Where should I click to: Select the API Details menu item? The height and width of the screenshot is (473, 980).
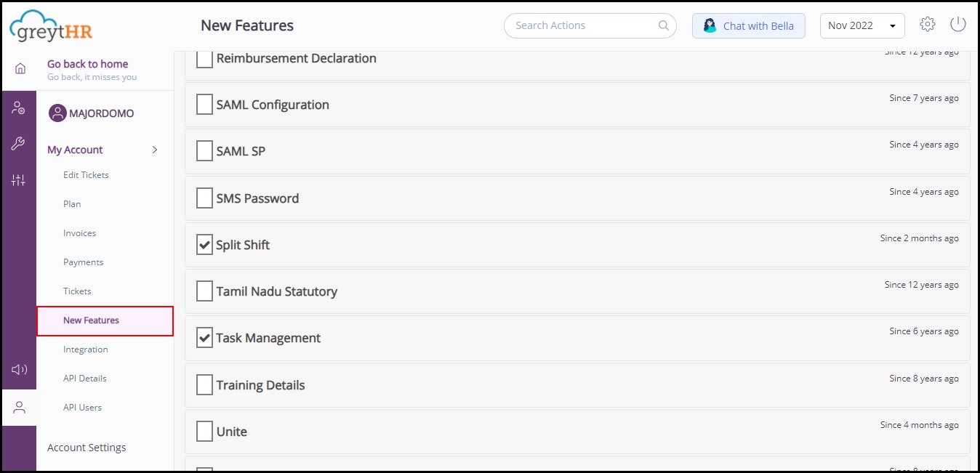point(85,379)
